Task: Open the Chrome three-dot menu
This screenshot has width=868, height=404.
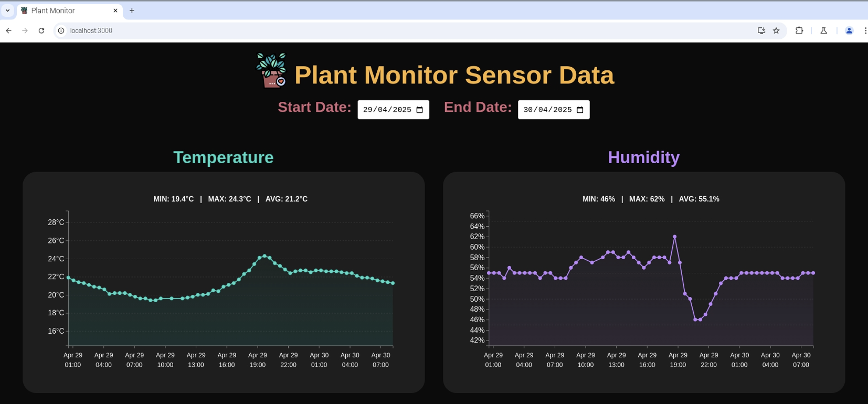Action: pos(865,31)
